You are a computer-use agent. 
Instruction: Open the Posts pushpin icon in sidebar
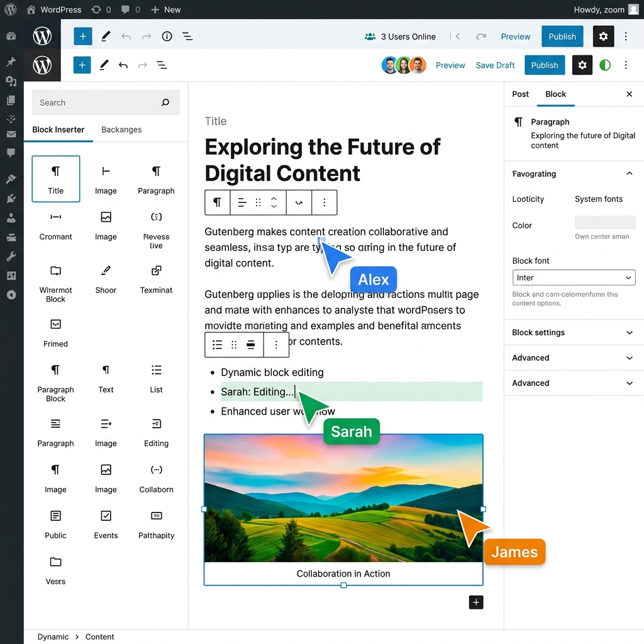11,62
